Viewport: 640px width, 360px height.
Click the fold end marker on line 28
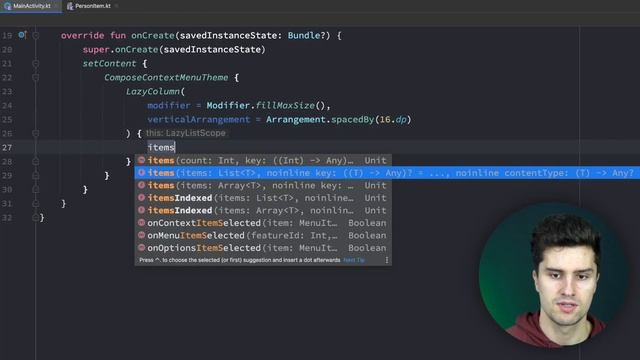pos(36,162)
